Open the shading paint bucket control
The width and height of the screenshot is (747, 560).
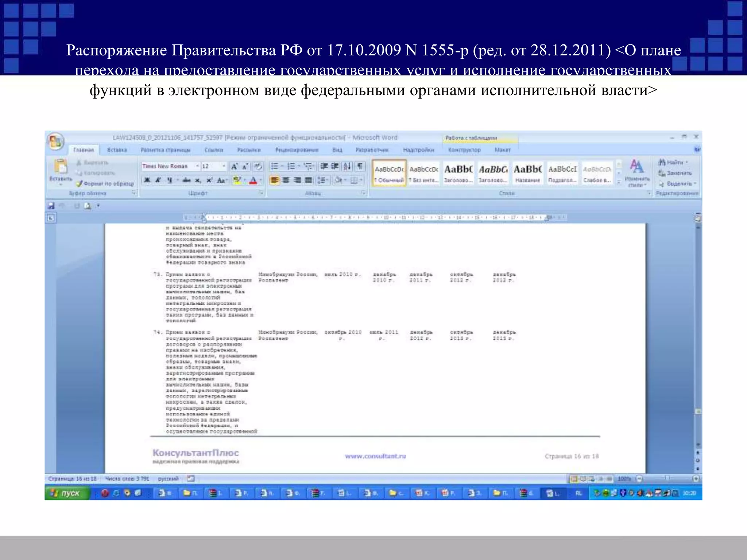(x=338, y=180)
